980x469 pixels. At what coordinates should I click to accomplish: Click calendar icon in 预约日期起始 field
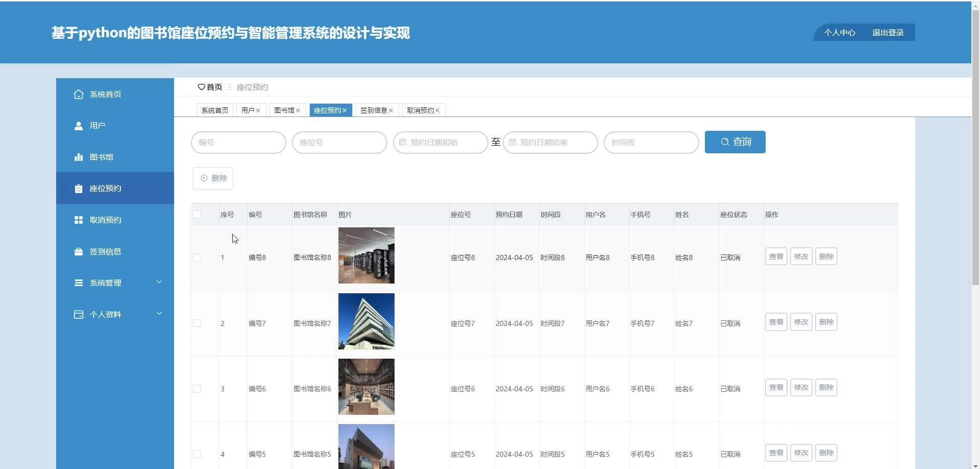tap(403, 143)
